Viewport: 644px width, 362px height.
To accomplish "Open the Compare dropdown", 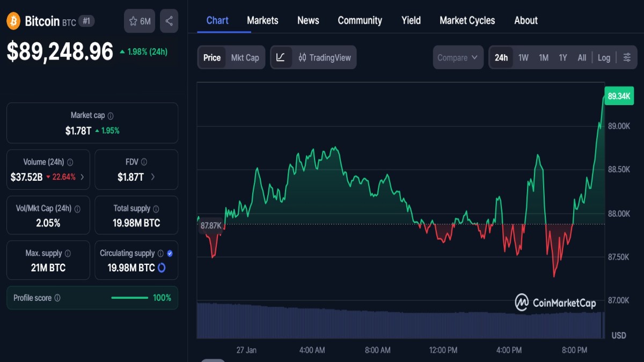I will 458,57.
